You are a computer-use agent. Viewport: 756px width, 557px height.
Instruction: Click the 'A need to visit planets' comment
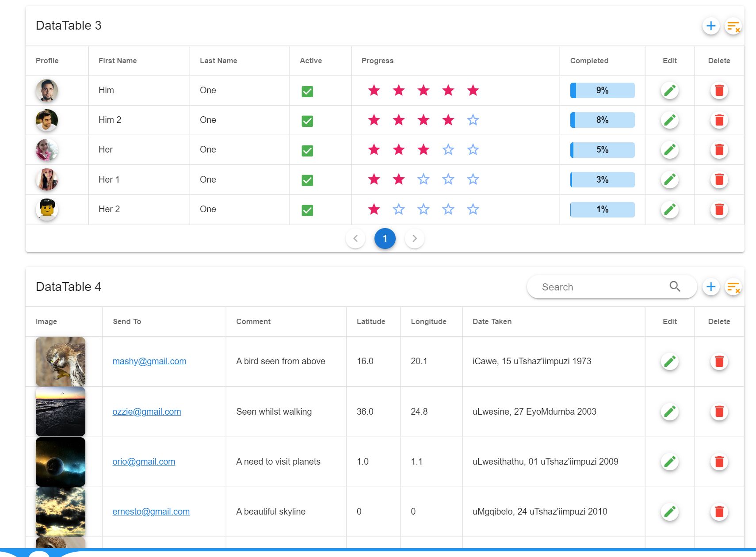click(x=279, y=462)
